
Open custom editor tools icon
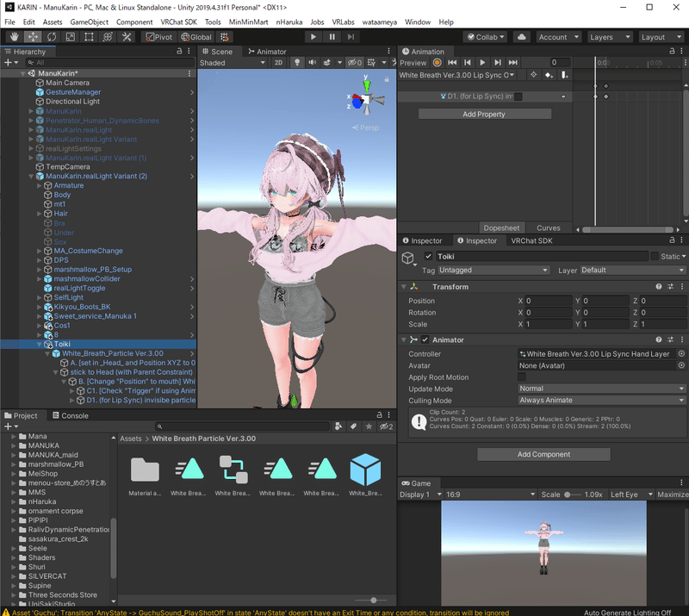click(x=127, y=37)
